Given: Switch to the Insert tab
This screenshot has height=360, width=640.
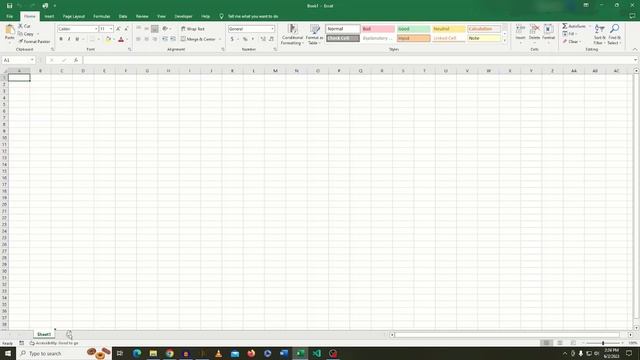Looking at the screenshot, I should point(49,16).
